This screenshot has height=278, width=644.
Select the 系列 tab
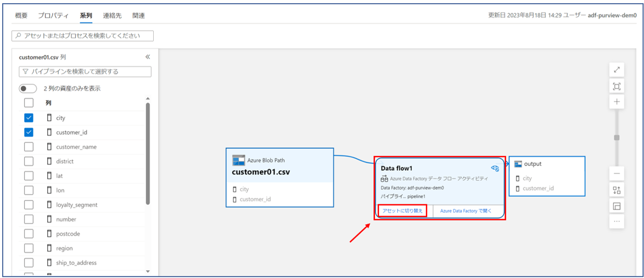tap(86, 15)
